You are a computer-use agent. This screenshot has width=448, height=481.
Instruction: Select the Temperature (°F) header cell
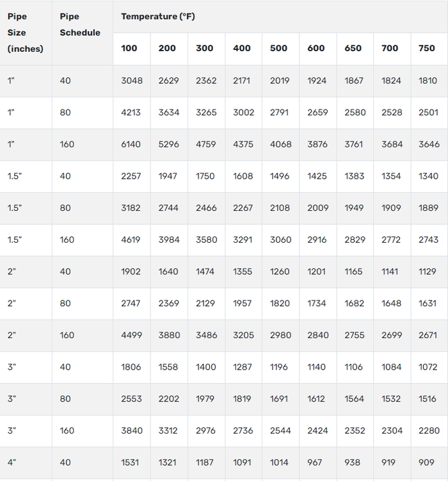[159, 17]
